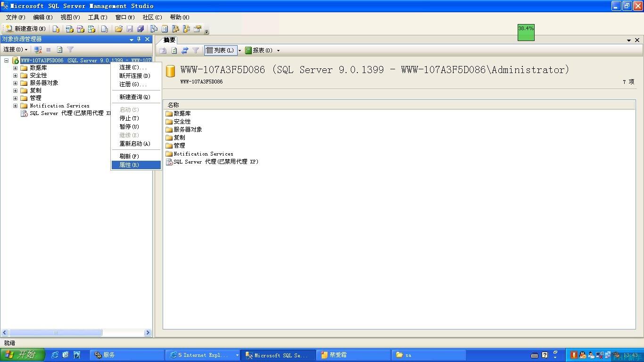
Task: Open the 连接(O) dropdown in Object Explorer
Action: [16, 49]
